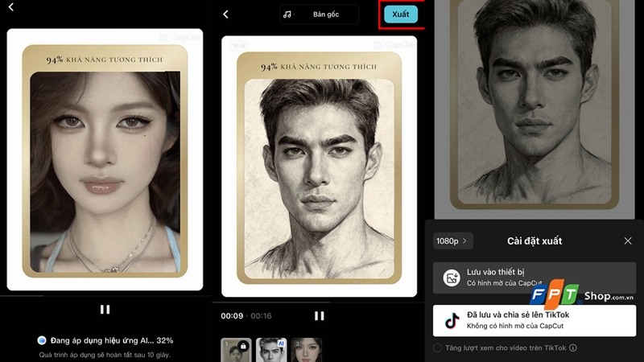Select second AI sketch man thumbnail
The height and width of the screenshot is (362, 644).
[x=271, y=350]
